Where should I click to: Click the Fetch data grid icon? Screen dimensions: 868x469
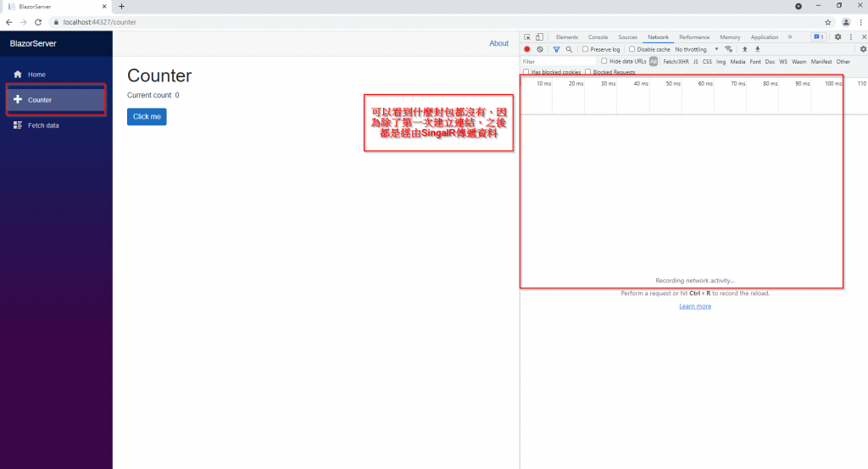click(18, 126)
